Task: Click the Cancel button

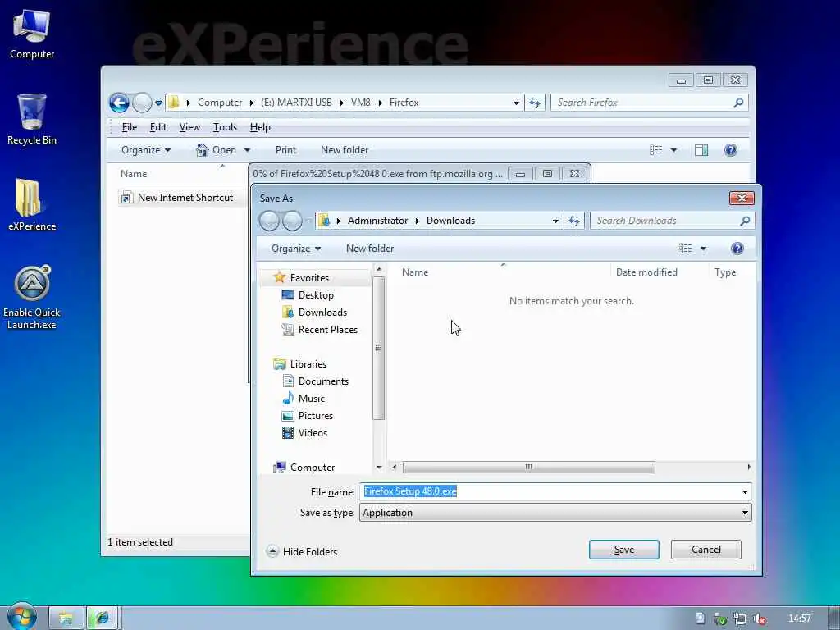Action: point(705,550)
